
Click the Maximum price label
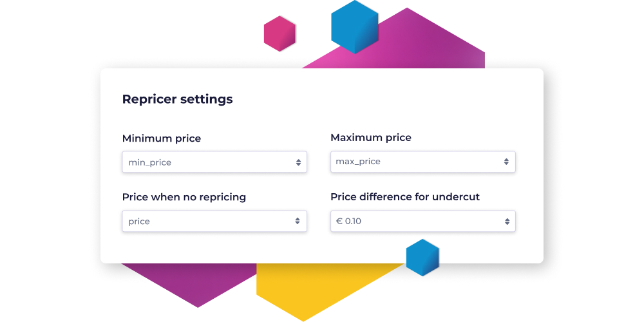[371, 138]
